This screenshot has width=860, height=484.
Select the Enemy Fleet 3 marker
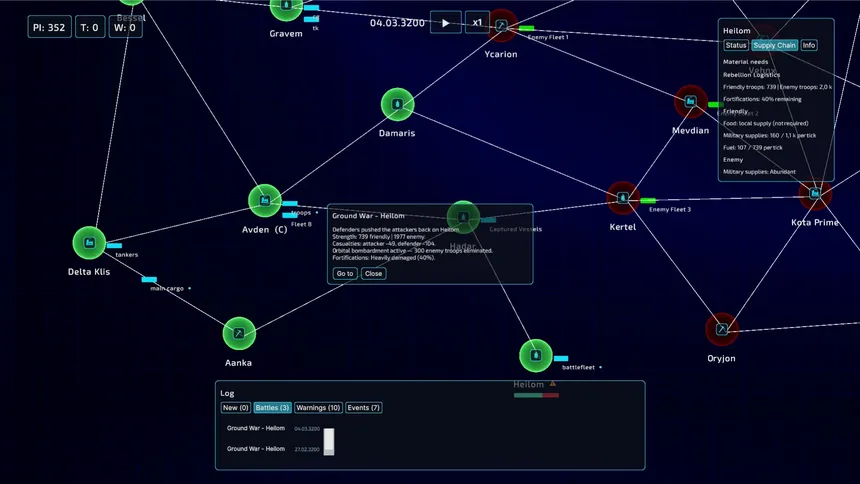(648, 200)
